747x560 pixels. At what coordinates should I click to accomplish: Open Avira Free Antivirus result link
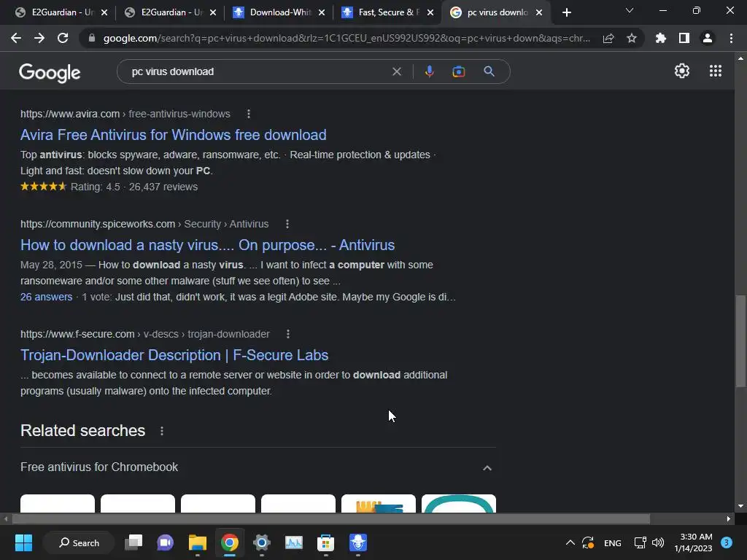[x=174, y=135]
